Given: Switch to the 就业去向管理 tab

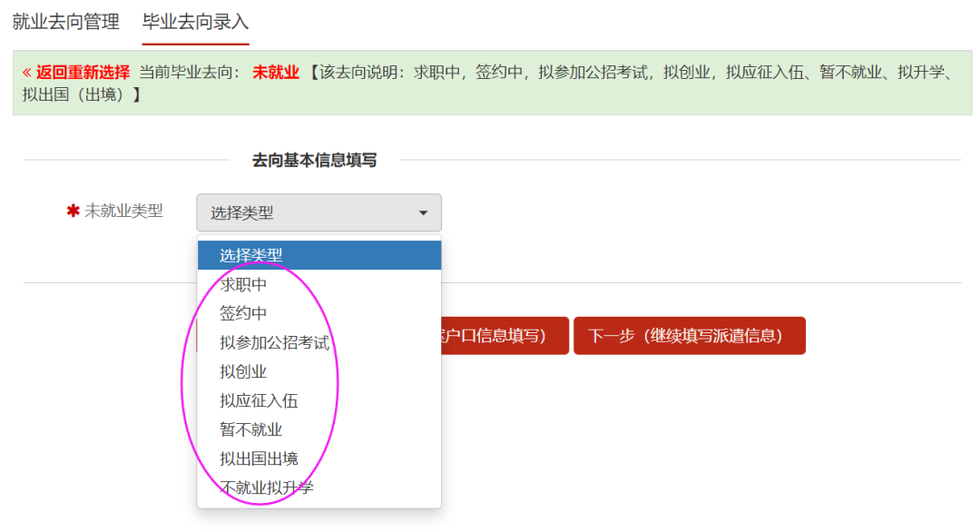Looking at the screenshot, I should pyautogui.click(x=65, y=22).
